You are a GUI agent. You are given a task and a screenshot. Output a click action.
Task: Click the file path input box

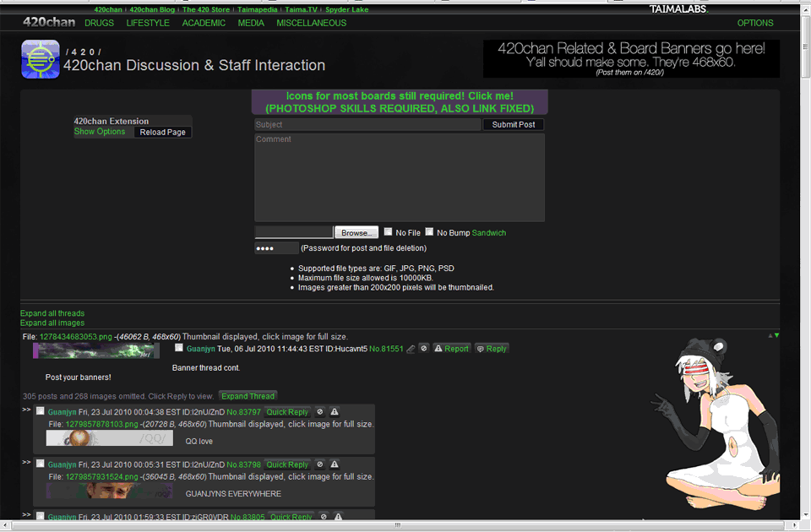(294, 232)
